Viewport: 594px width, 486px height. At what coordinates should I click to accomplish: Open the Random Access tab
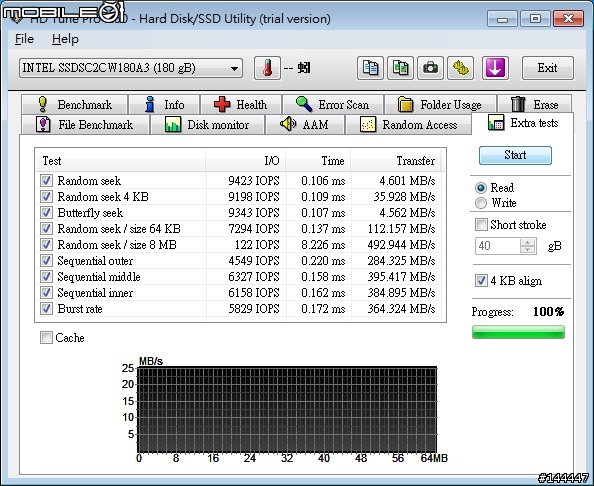(409, 125)
